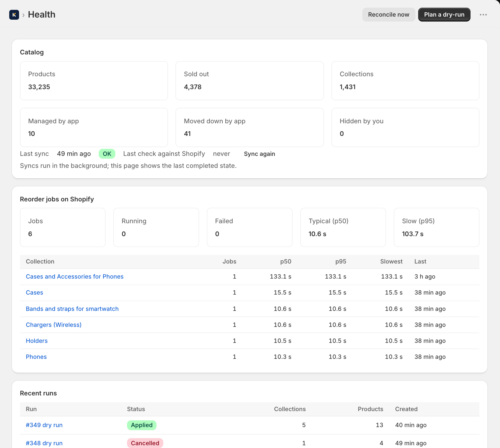Click the Last column header

click(420, 262)
